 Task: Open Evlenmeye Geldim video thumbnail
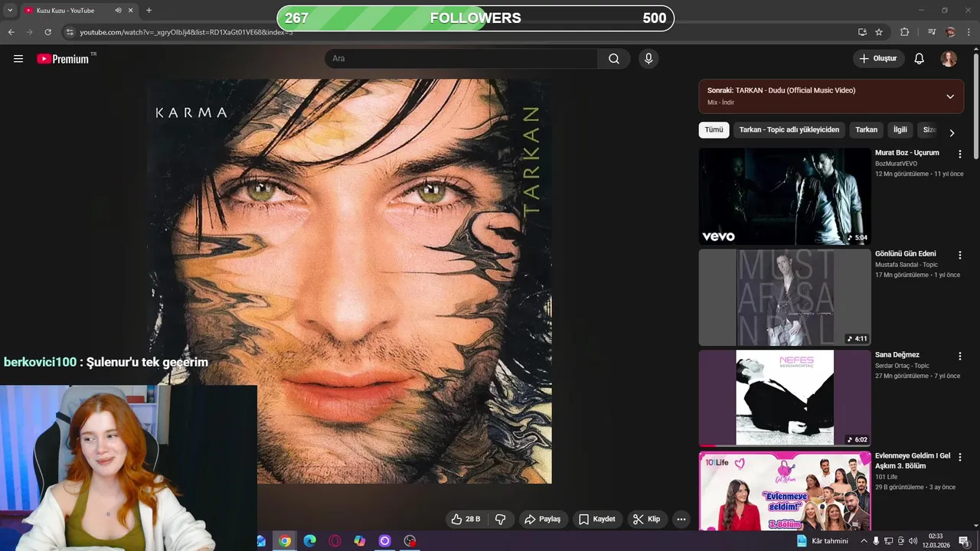tap(785, 491)
